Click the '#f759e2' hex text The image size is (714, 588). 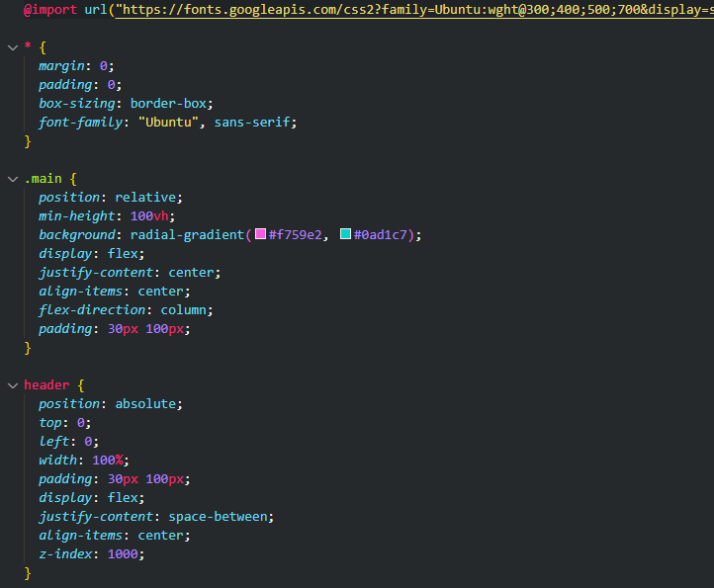click(x=295, y=235)
